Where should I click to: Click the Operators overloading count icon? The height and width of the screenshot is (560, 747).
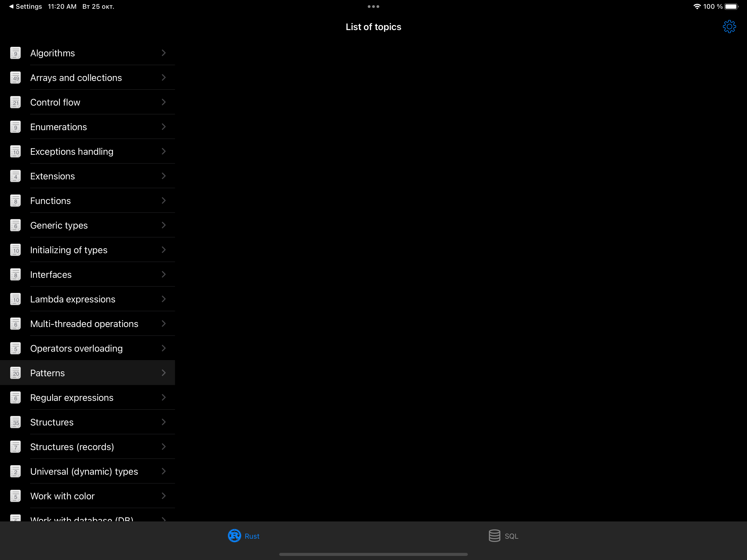point(16,349)
